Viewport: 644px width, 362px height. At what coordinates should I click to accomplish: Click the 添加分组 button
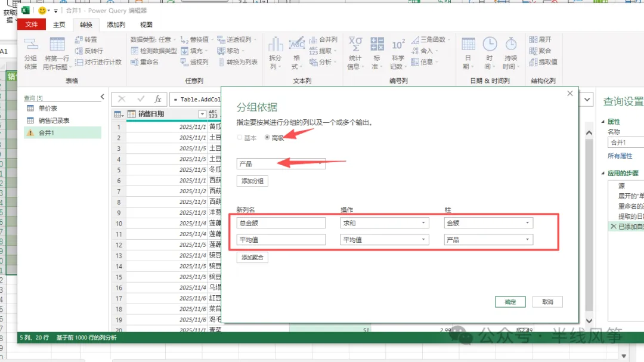pos(252,181)
